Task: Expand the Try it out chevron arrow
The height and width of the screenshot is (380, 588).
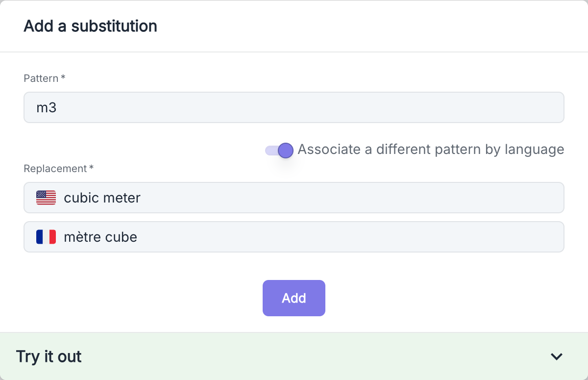Action: tap(556, 356)
